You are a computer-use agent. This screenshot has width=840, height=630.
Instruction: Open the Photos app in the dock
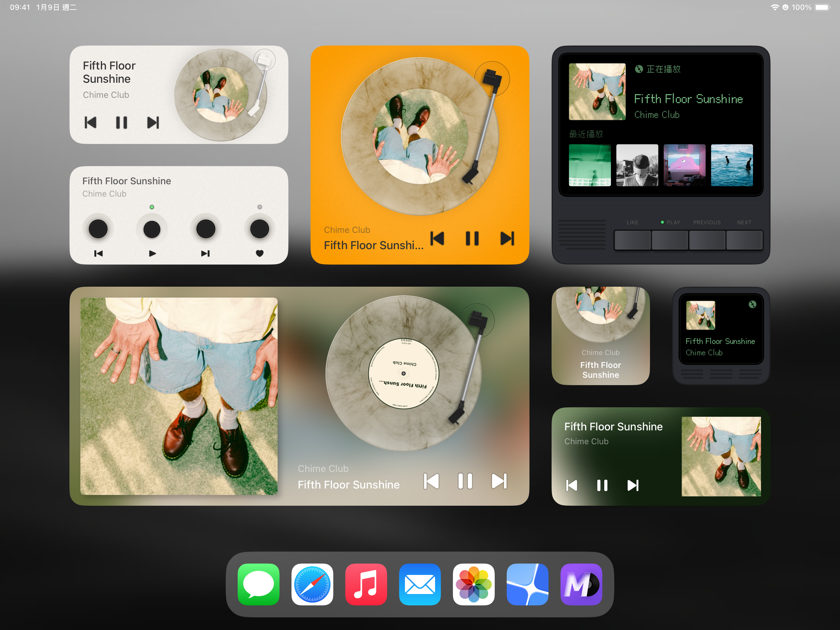(473, 584)
